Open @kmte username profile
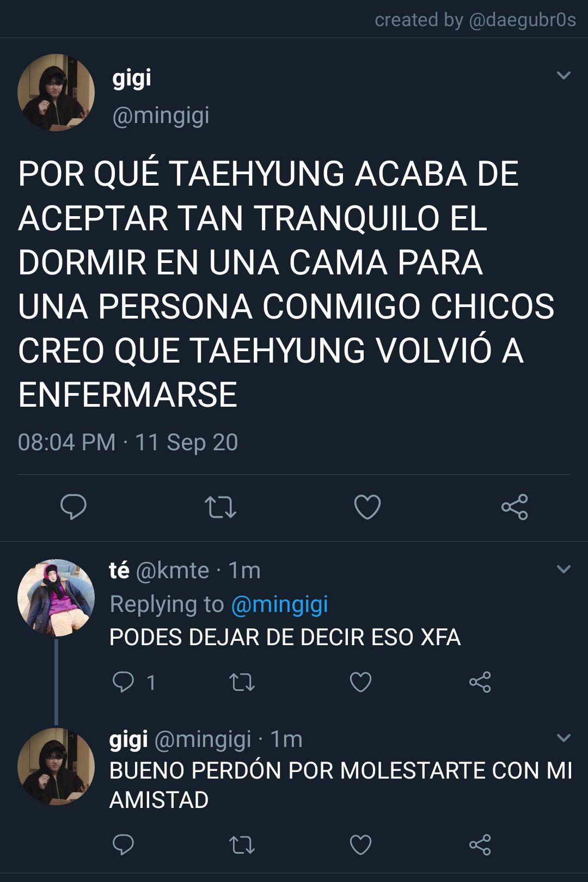Screen dimensions: 588x882 click(x=172, y=571)
